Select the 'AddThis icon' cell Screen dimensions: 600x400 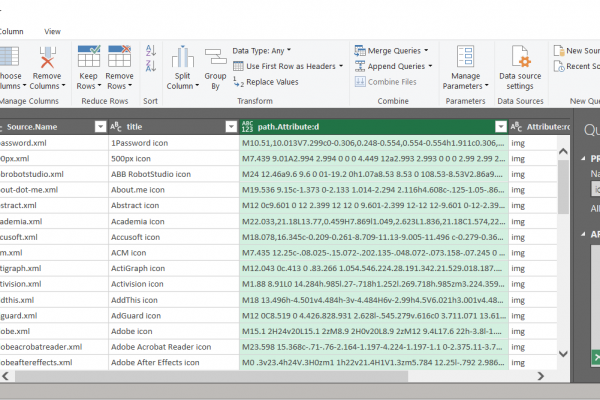pyautogui.click(x=174, y=300)
